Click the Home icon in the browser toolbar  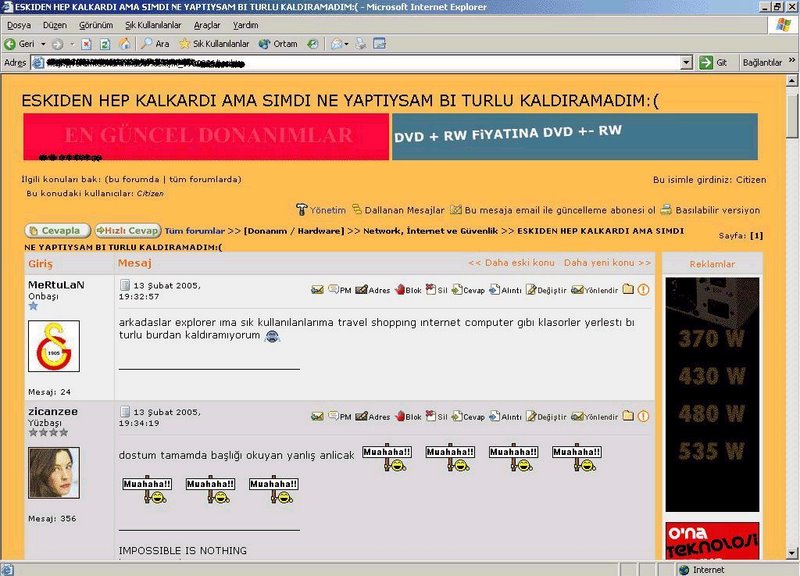[x=124, y=44]
